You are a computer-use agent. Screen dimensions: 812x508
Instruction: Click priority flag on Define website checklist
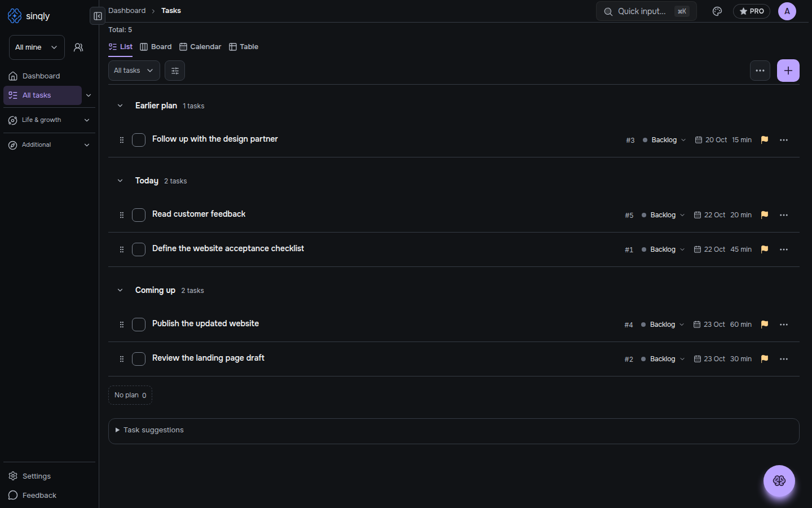click(x=765, y=249)
